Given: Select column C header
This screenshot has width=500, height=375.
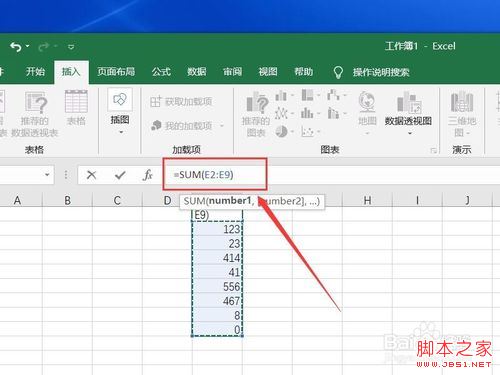Looking at the screenshot, I should pyautogui.click(x=117, y=200).
